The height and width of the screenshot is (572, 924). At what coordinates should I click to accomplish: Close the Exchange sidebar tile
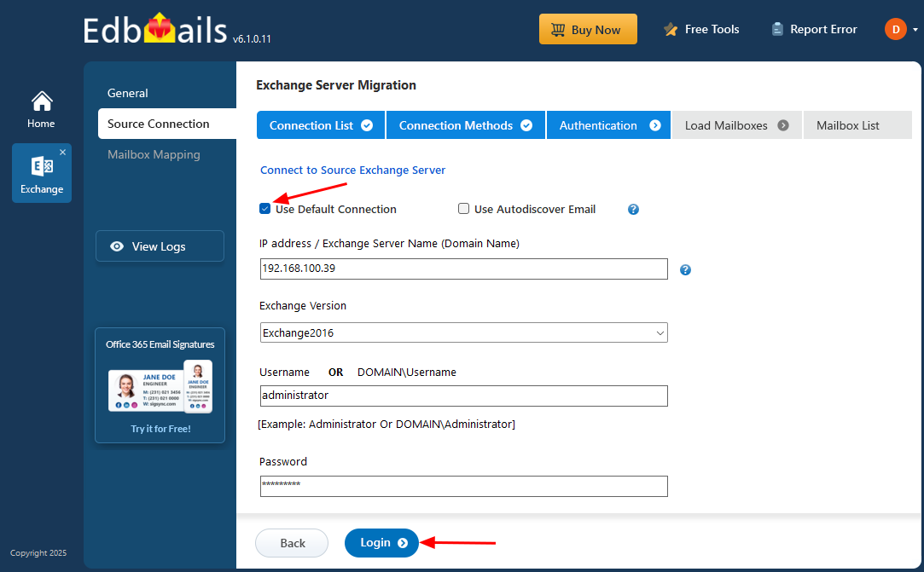[62, 152]
